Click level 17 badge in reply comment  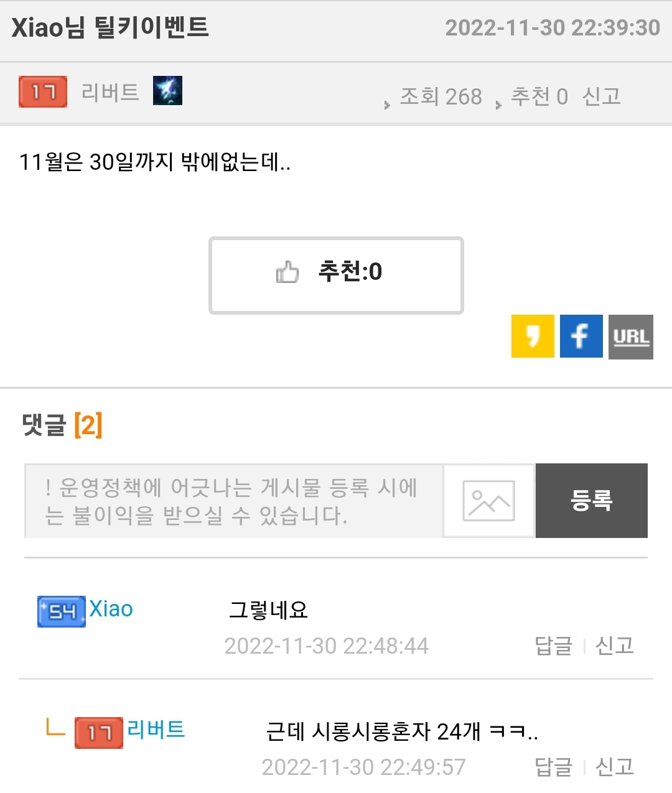click(x=99, y=733)
